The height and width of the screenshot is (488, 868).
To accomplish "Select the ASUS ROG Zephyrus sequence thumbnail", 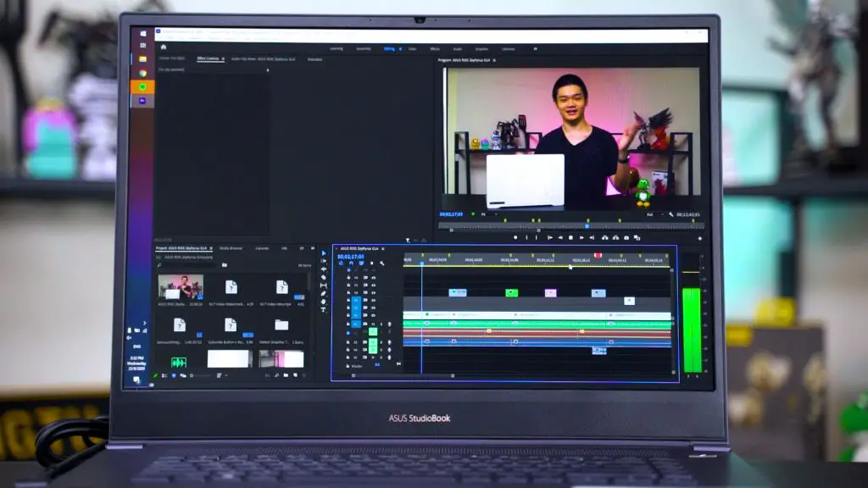I will click(181, 286).
